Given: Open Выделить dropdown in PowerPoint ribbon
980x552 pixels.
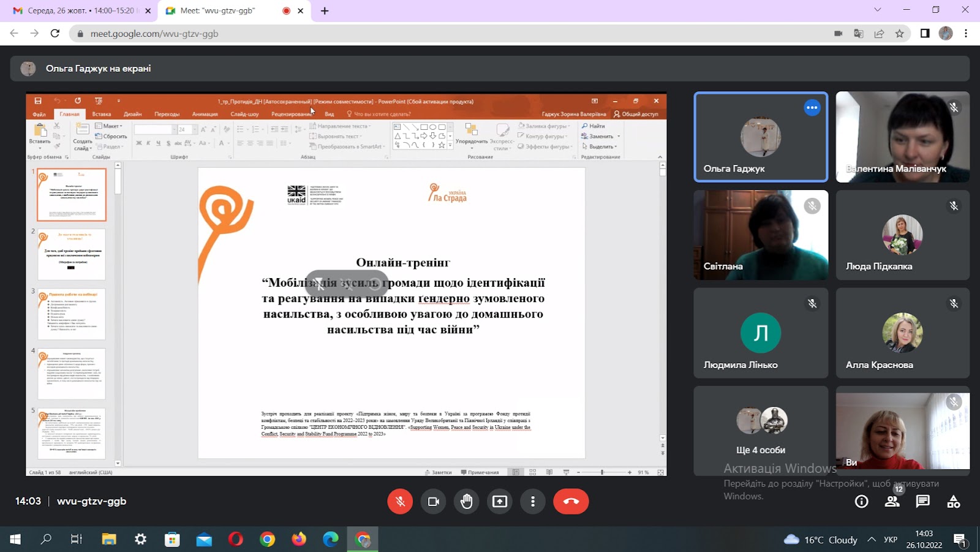Looking at the screenshot, I should pyautogui.click(x=599, y=146).
